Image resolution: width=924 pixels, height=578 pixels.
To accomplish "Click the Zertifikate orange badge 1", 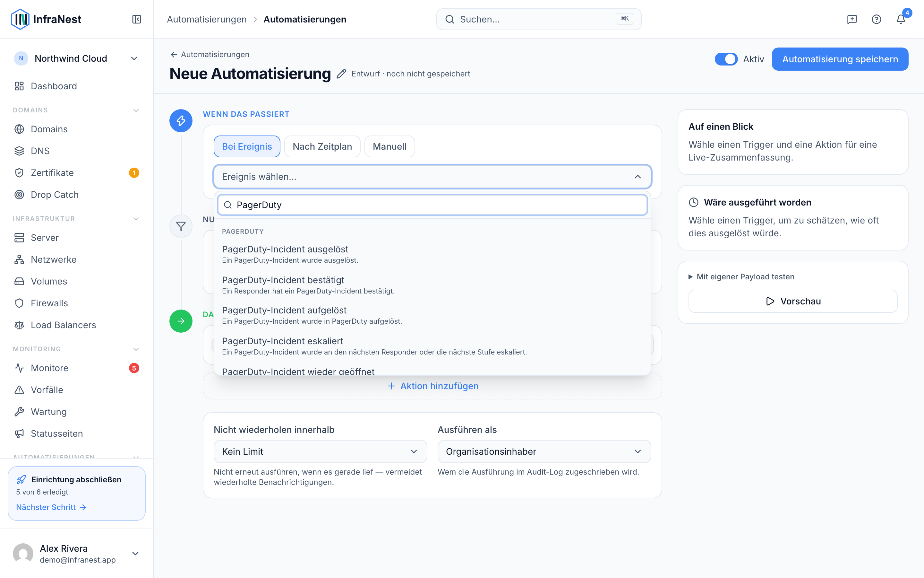I will (x=134, y=173).
